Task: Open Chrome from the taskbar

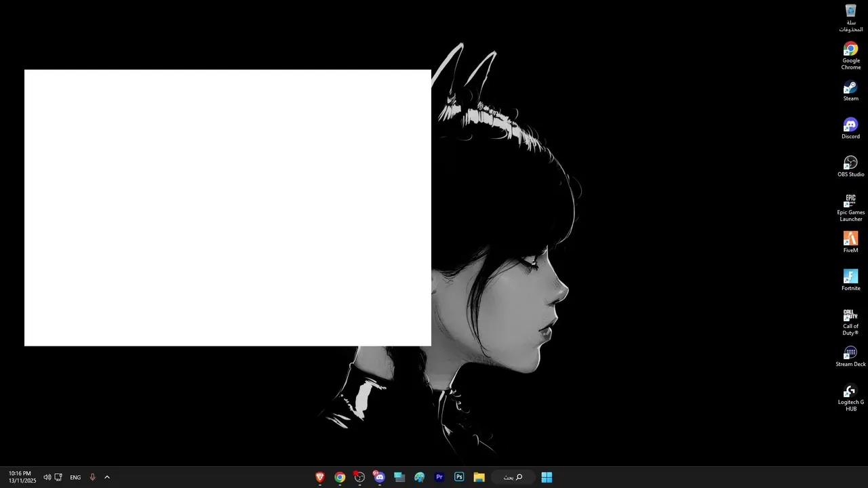Action: [340, 477]
